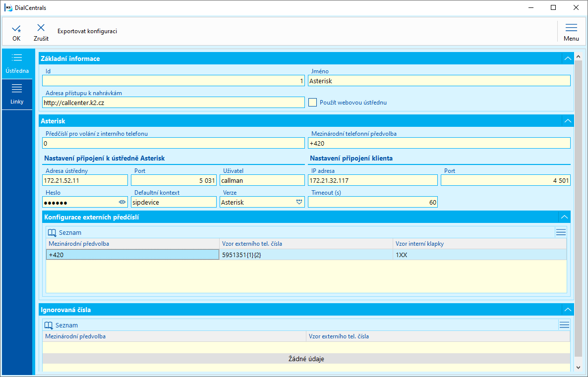Screen dimensions: 588x377
Task: Collapse the Základní informace section
Action: pos(568,58)
